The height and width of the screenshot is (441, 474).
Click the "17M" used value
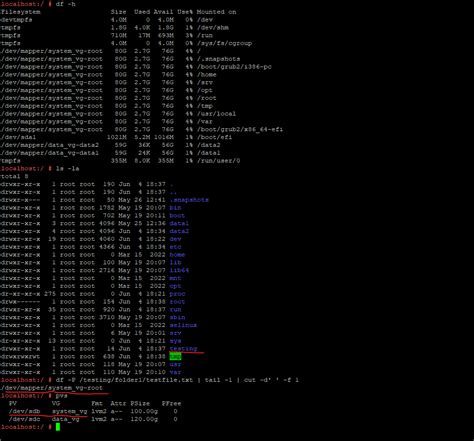click(144, 36)
